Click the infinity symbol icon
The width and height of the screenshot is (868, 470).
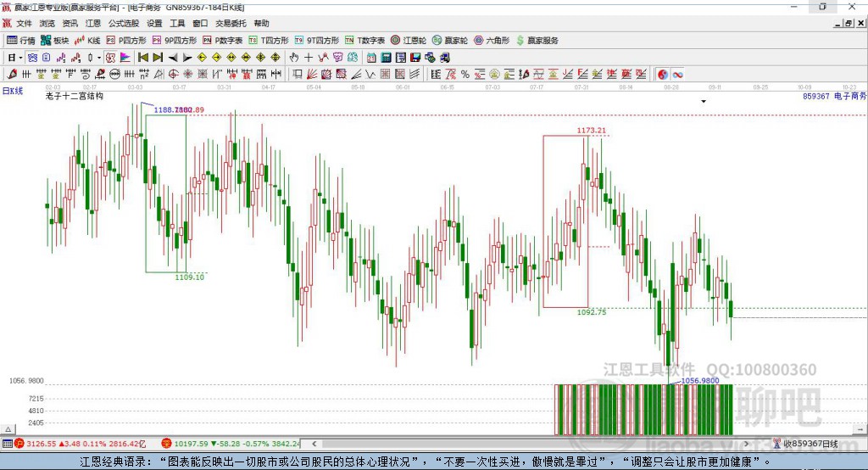coord(677,74)
